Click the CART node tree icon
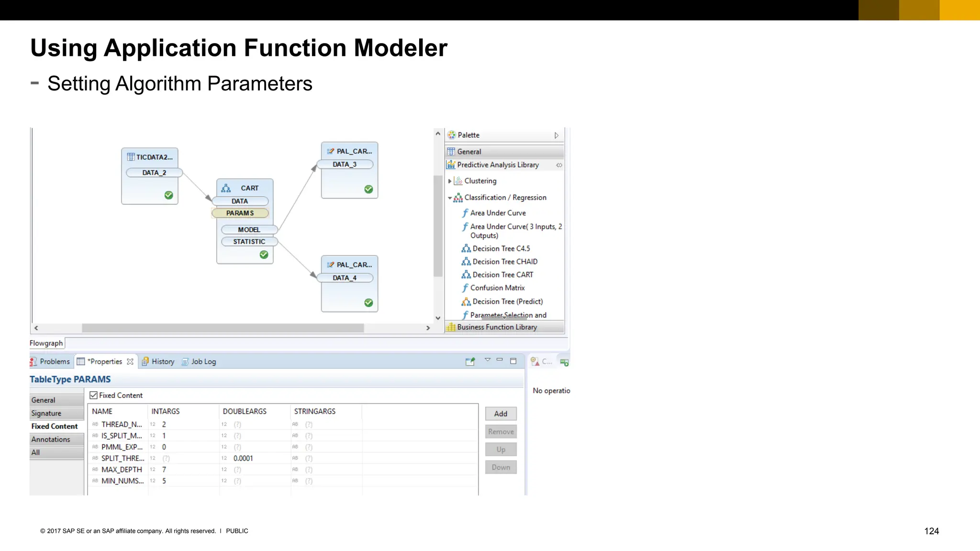This screenshot has width=980, height=551. click(x=226, y=188)
